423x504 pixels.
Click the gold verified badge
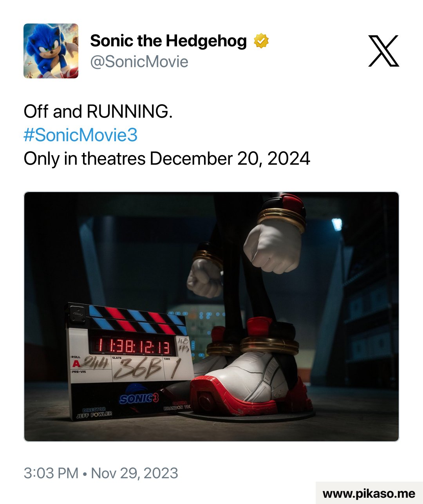click(x=261, y=41)
